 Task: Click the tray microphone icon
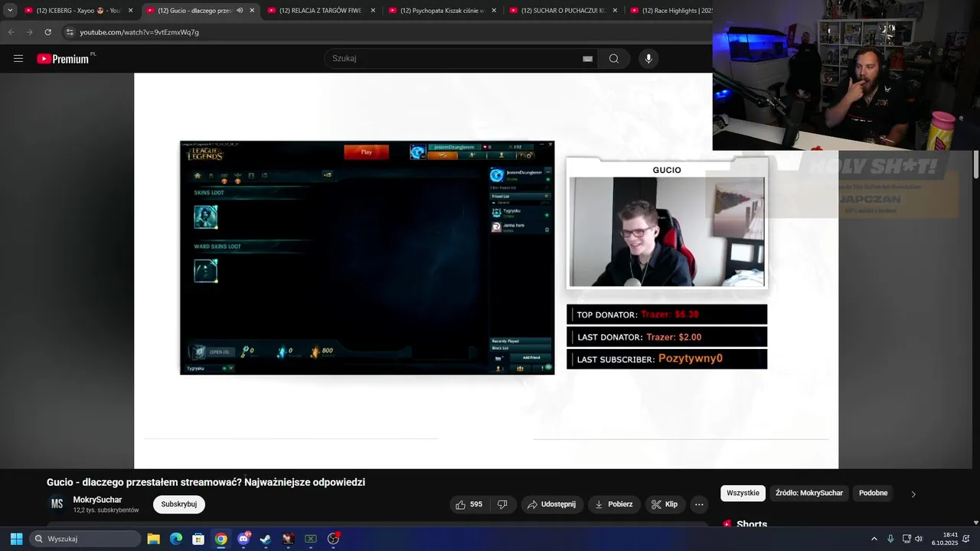890,539
